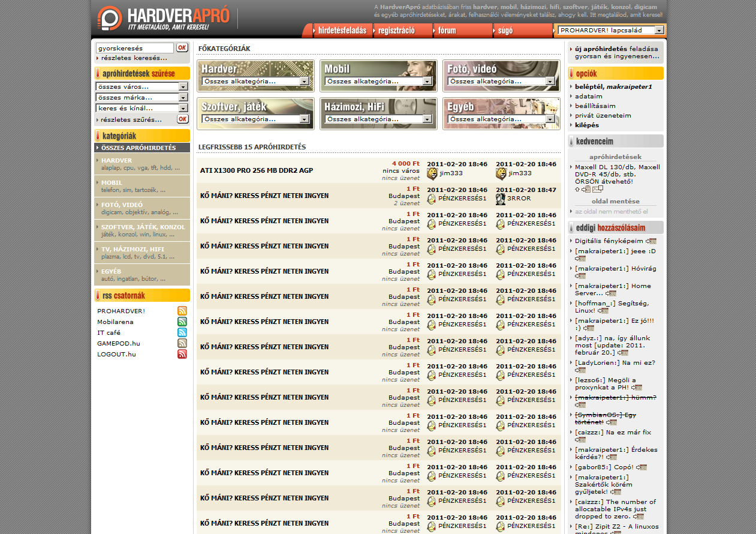The width and height of the screenshot is (756, 534).
Task: Open PROHARDVER! lapcsalád dropdown
Action: tap(611, 30)
